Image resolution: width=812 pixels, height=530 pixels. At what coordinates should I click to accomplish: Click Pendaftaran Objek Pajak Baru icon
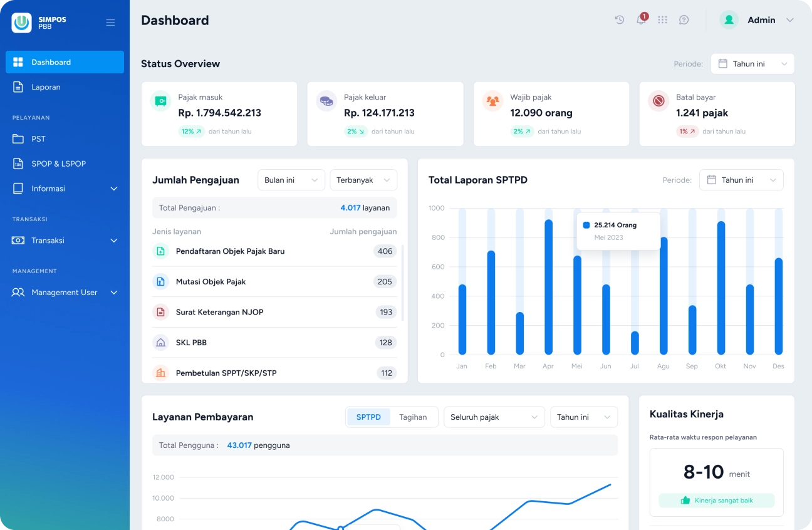tap(161, 251)
